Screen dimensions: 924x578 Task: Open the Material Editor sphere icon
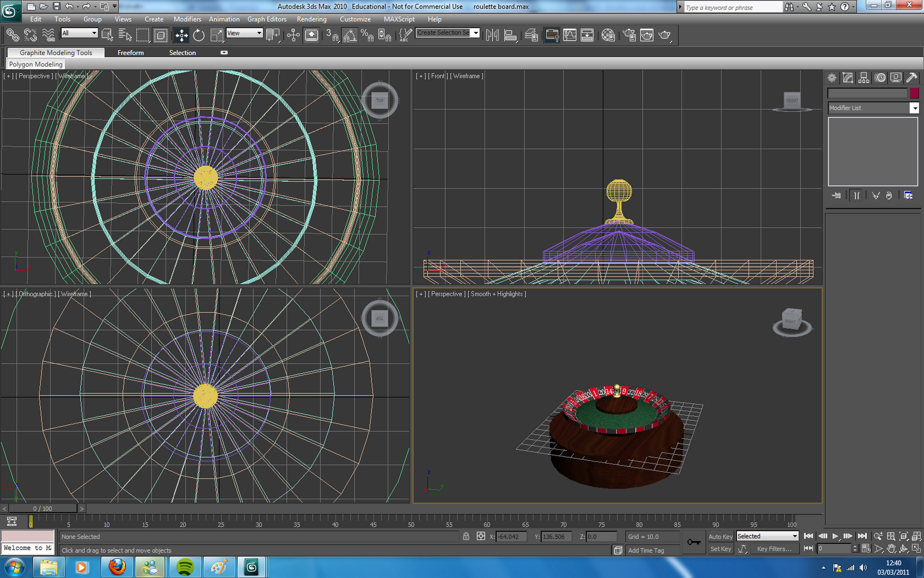pos(608,35)
